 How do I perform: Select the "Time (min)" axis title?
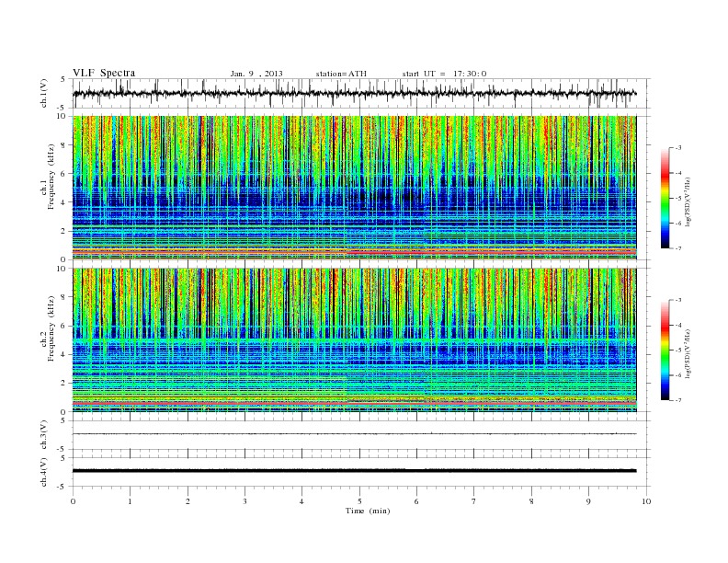coord(368,511)
